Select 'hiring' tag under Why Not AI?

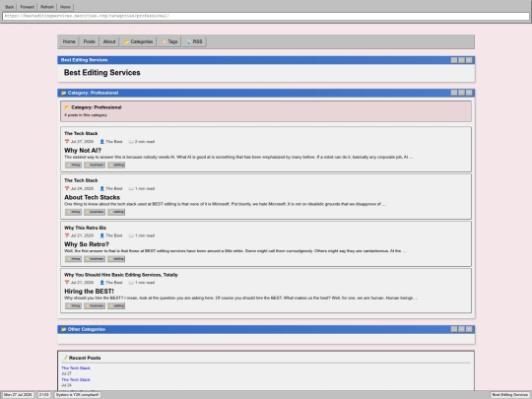coord(73,165)
